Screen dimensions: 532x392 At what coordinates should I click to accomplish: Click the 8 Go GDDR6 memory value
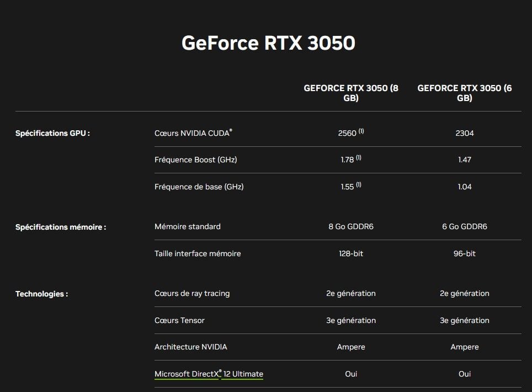(x=351, y=226)
